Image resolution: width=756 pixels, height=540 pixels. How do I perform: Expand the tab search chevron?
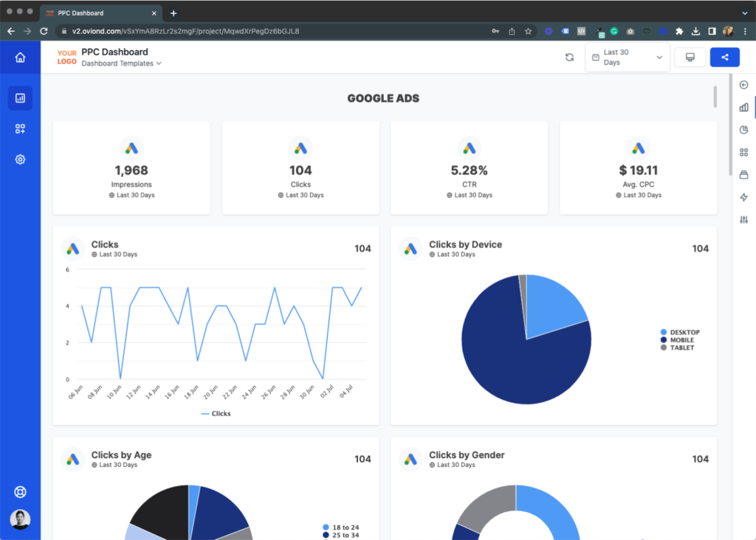(745, 13)
